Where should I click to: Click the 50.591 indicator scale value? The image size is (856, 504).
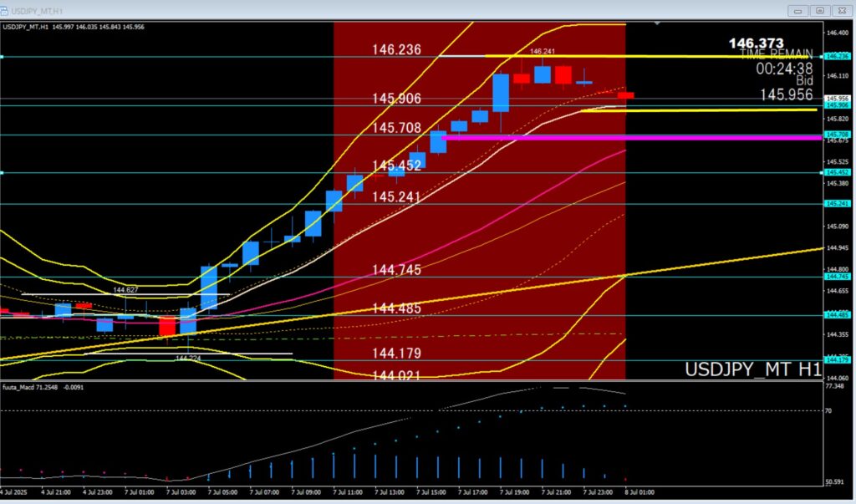(835, 481)
